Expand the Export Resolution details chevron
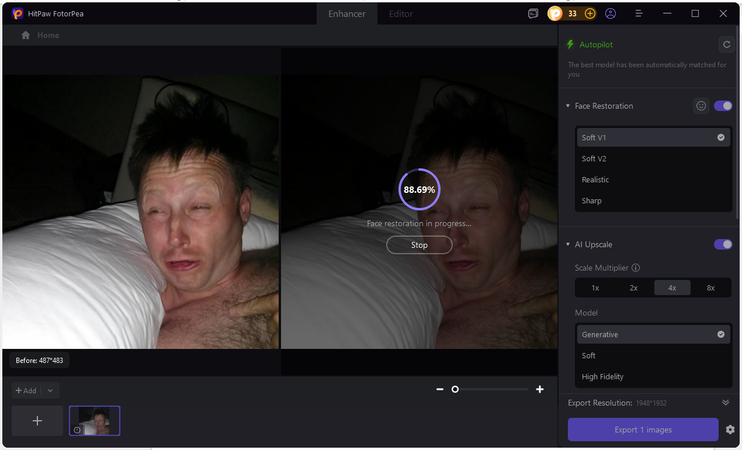742x450 pixels. pyautogui.click(x=725, y=402)
